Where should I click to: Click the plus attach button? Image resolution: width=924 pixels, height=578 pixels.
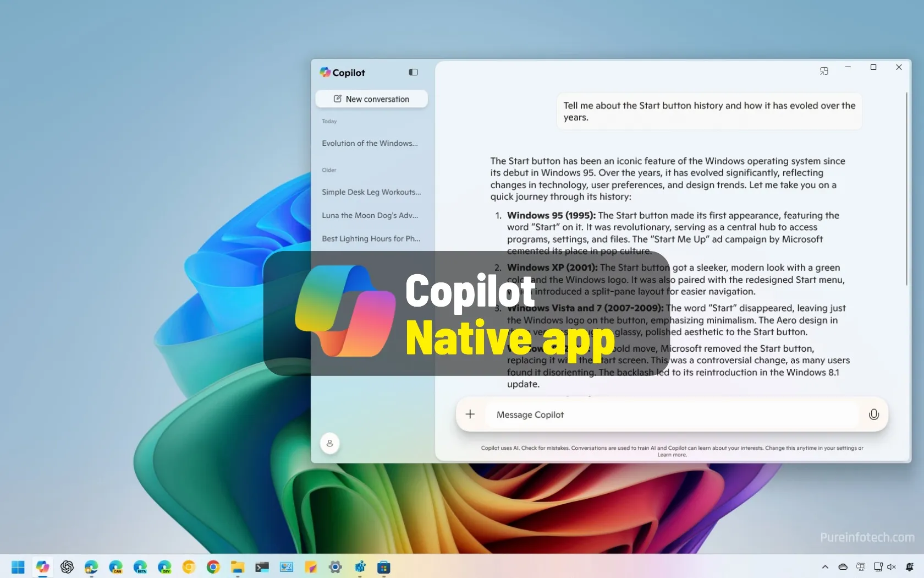click(470, 414)
